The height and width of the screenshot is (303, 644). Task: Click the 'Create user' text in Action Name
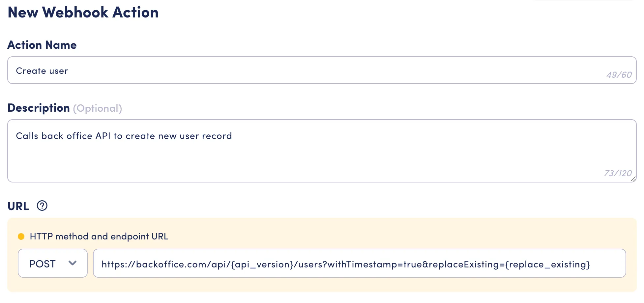pos(42,71)
